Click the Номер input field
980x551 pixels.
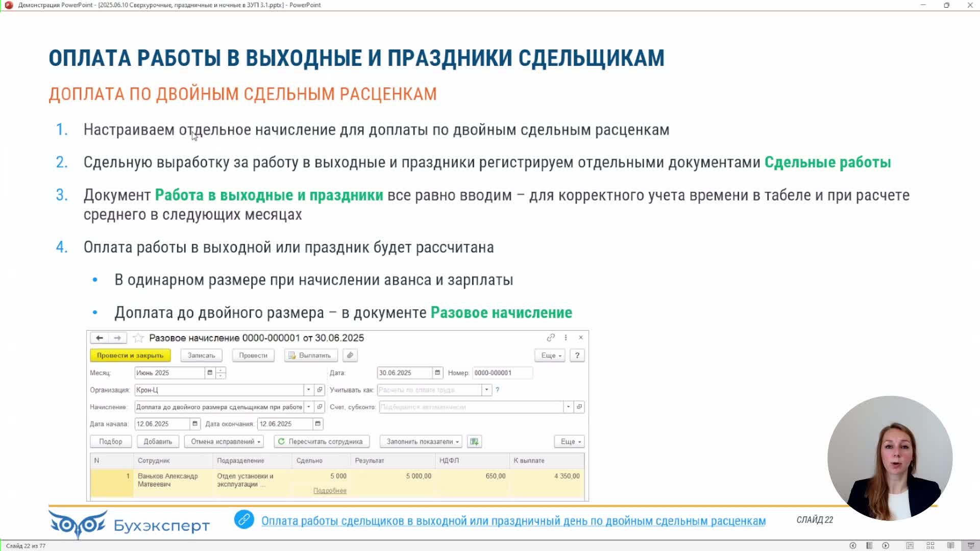tap(502, 373)
